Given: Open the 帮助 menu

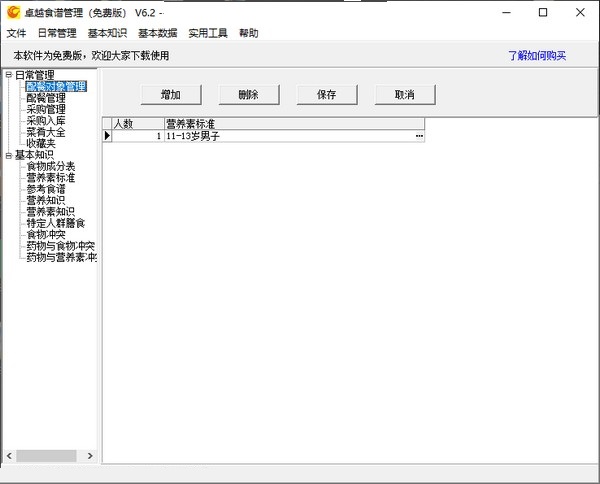Looking at the screenshot, I should click(x=248, y=33).
